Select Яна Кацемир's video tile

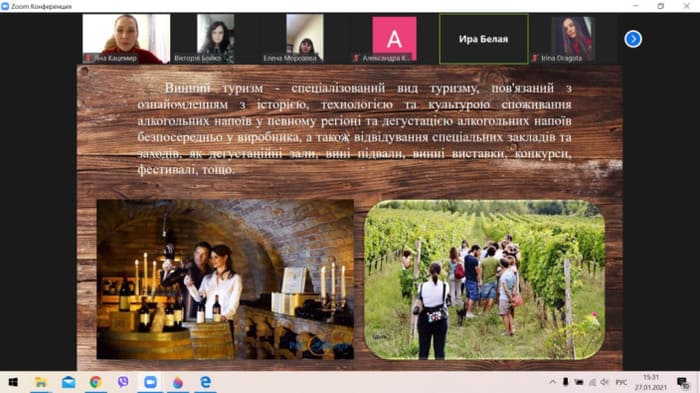point(126,39)
